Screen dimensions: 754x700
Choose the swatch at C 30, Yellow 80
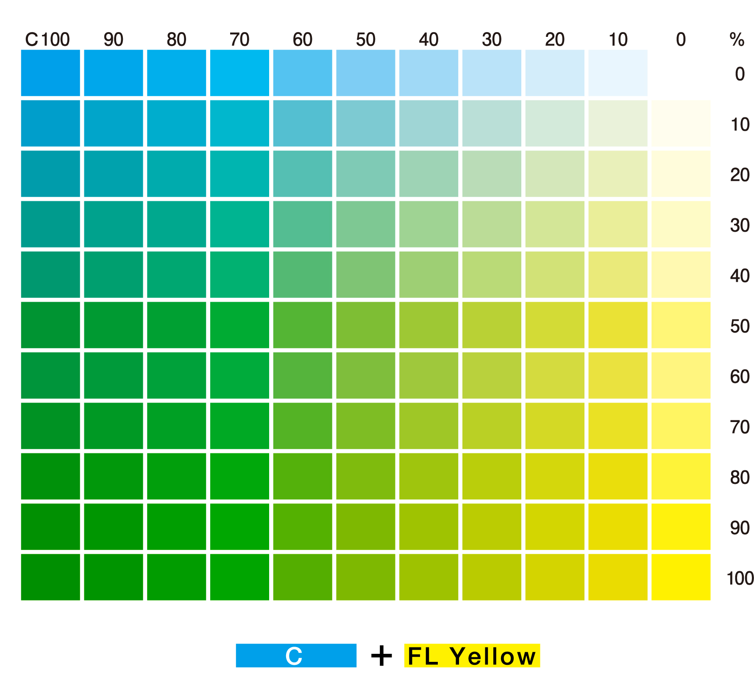(x=492, y=476)
